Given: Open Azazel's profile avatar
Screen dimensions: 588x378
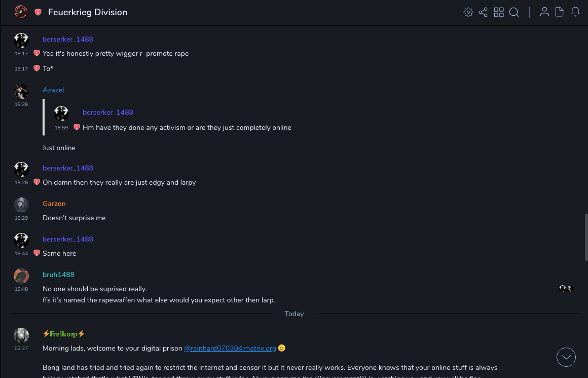Looking at the screenshot, I should (x=21, y=91).
